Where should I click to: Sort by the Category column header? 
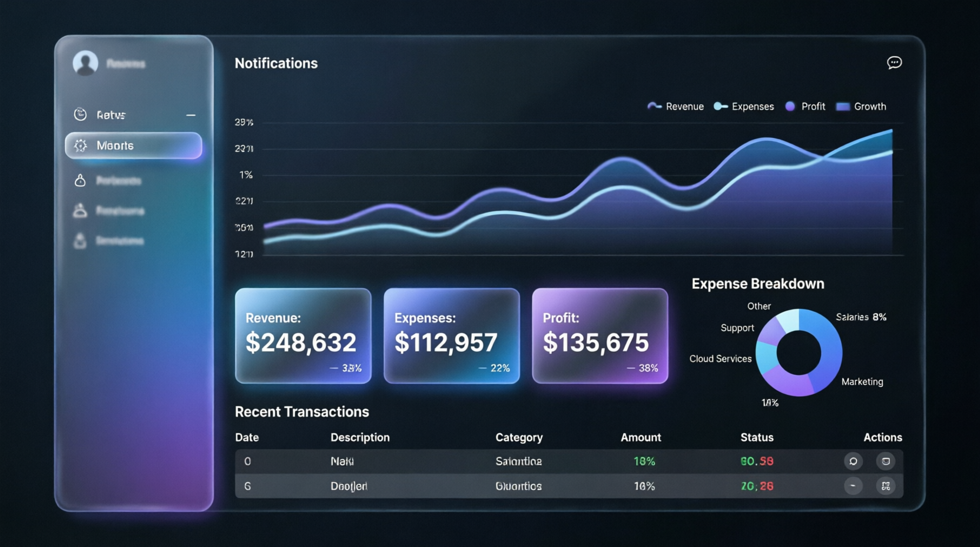(519, 437)
